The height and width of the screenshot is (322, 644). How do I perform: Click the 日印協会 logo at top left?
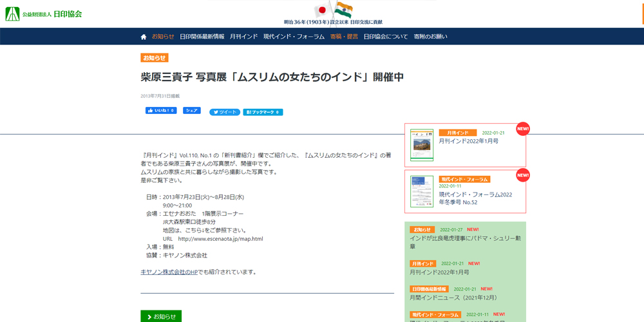click(44, 14)
